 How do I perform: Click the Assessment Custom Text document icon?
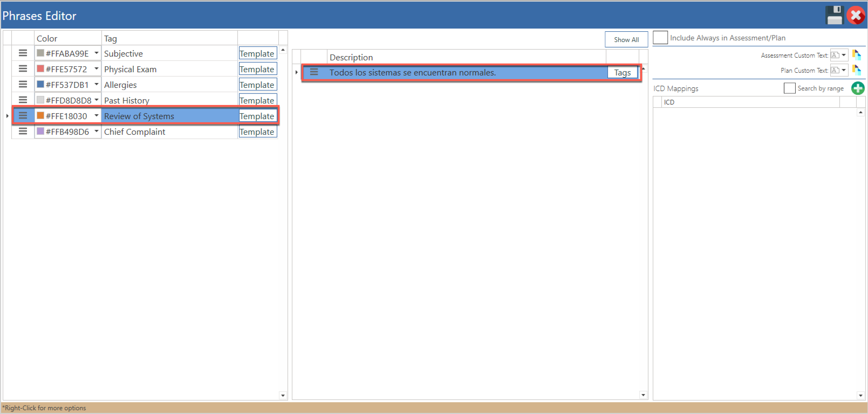pyautogui.click(x=856, y=55)
